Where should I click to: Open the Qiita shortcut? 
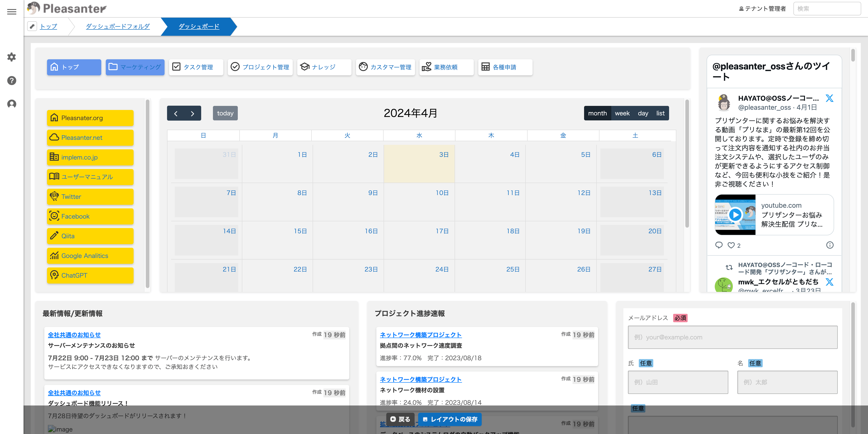tap(90, 236)
